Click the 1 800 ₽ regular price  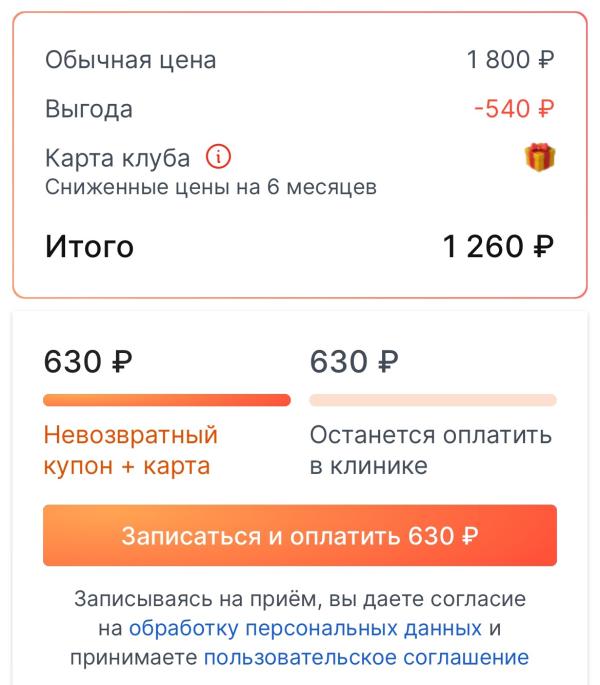(510, 60)
